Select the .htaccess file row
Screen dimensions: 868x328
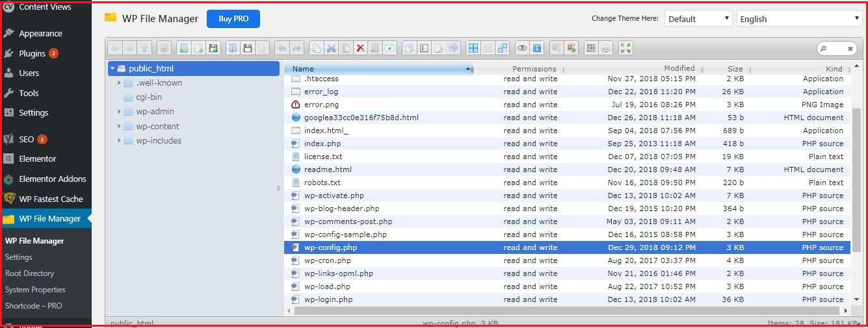coord(568,79)
